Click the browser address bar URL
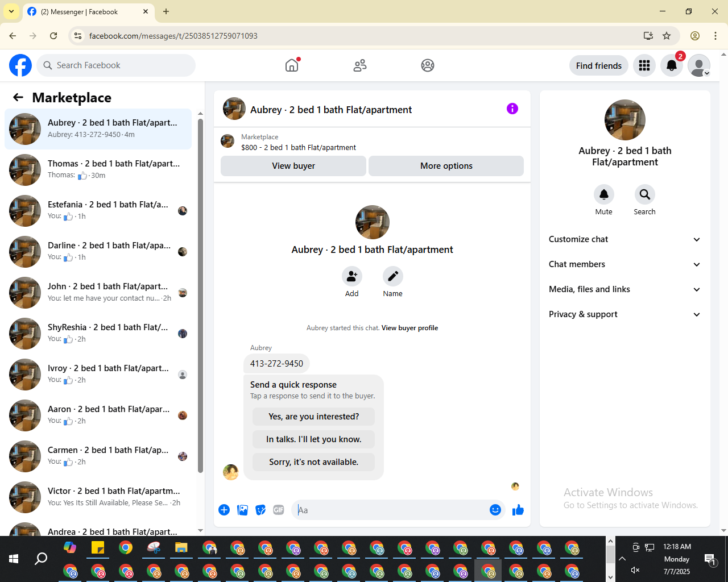 tap(173, 36)
